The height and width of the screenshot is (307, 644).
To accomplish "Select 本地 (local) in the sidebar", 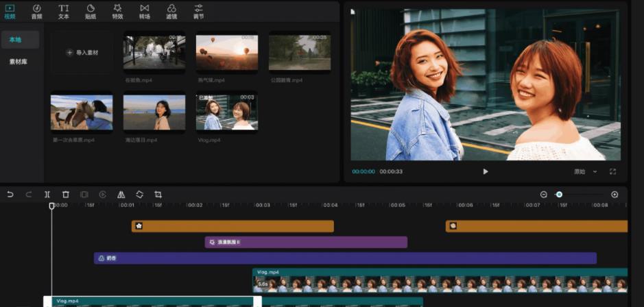I will [20, 39].
